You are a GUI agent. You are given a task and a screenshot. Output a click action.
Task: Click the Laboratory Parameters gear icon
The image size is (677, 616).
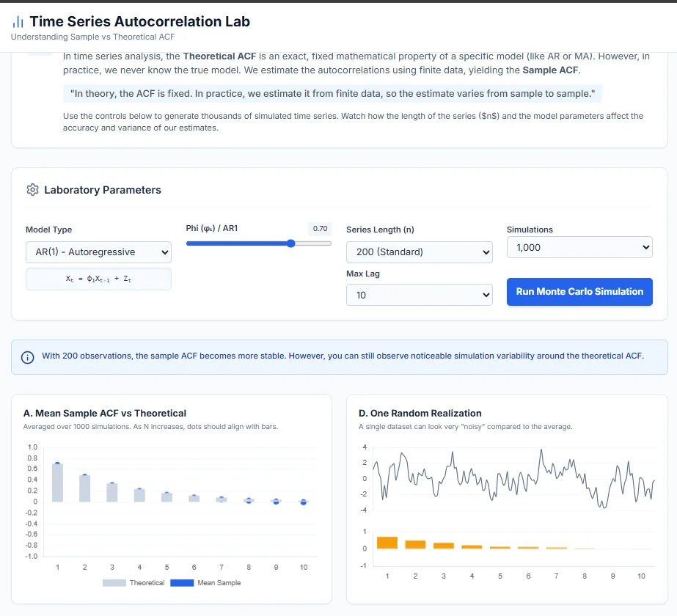click(32, 189)
